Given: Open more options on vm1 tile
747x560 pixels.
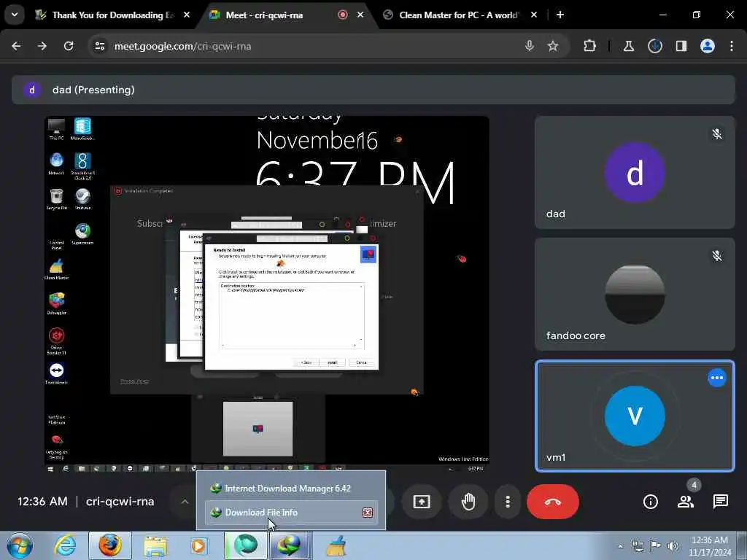Looking at the screenshot, I should coord(717,378).
